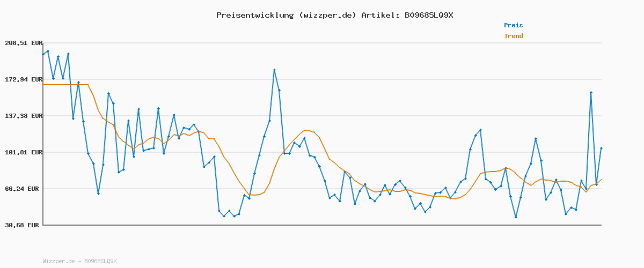This screenshot has width=644, height=268.
Task: Click wizzper.de in the chart title
Action: (327, 15)
